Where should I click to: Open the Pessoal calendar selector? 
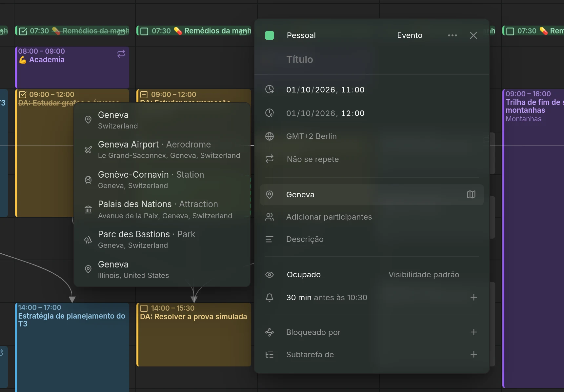[x=301, y=35]
